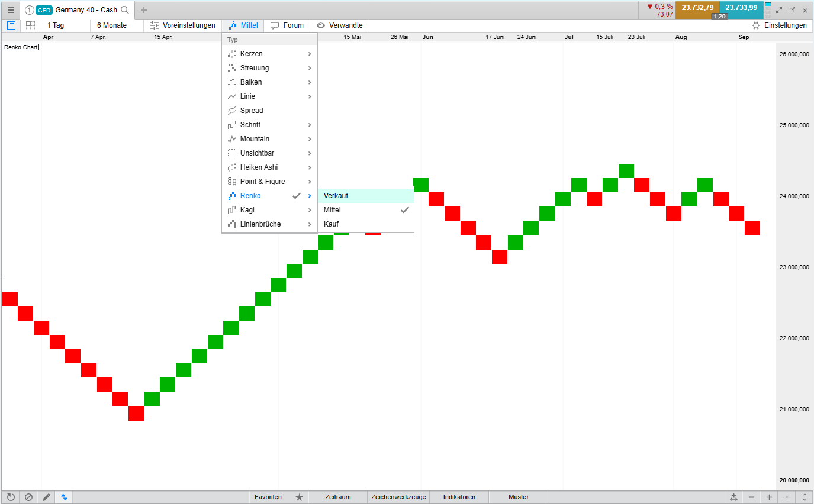The width and height of the screenshot is (814, 504).
Task: Expand the Kagi chart type submenu
Action: pos(247,209)
